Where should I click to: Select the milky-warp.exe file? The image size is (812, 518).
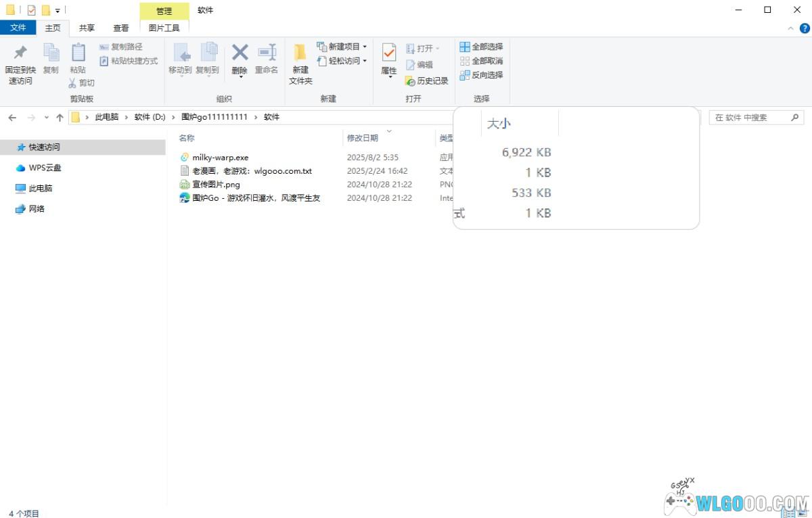(220, 158)
